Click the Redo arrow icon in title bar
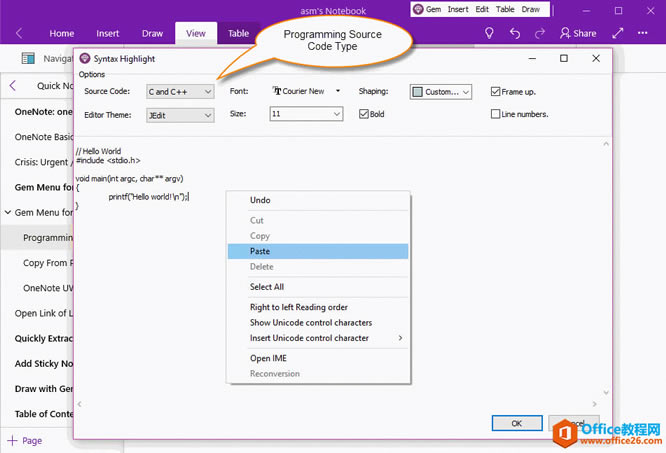This screenshot has width=666, height=453. click(540, 33)
